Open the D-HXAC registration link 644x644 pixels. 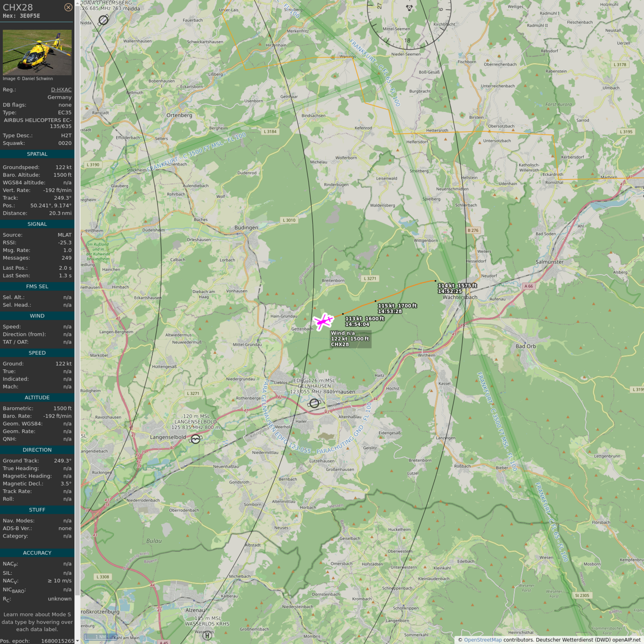[61, 89]
